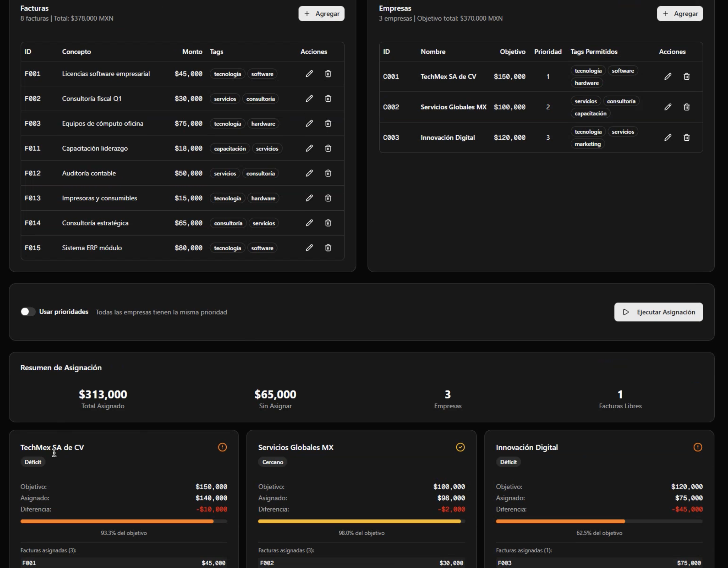
Task: Add a new invoice in Facturas
Action: click(321, 14)
